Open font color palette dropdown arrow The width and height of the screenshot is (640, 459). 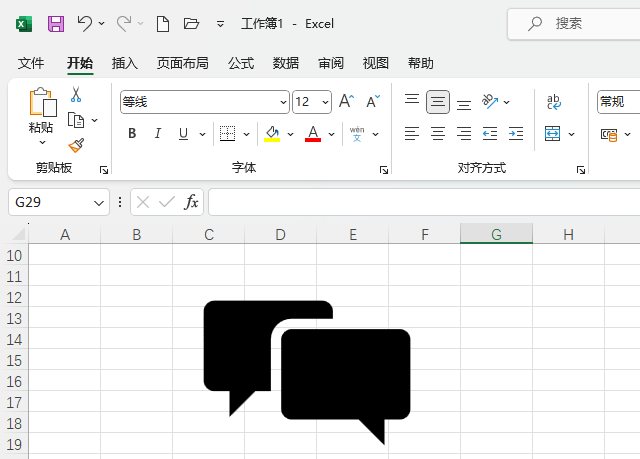point(331,134)
